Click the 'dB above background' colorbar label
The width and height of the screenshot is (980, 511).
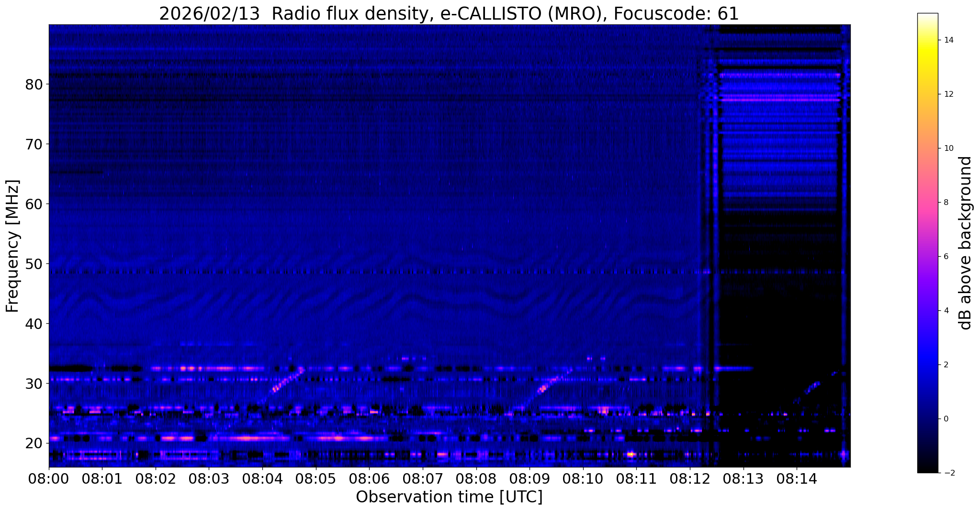click(966, 243)
